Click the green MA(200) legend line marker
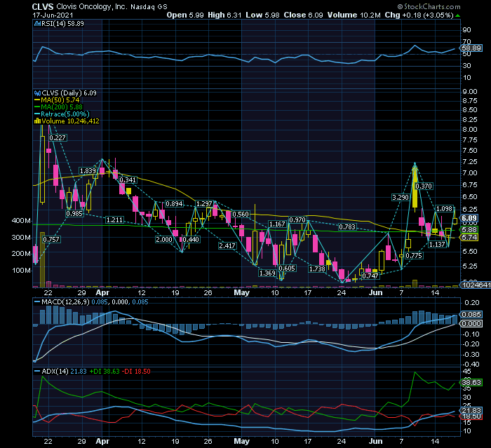 coord(37,107)
